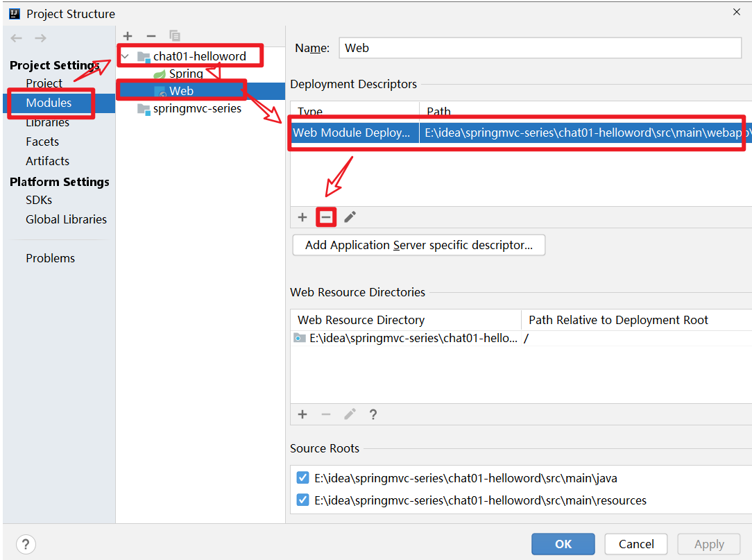Click the Name input field
The width and height of the screenshot is (752, 560).
pyautogui.click(x=540, y=48)
